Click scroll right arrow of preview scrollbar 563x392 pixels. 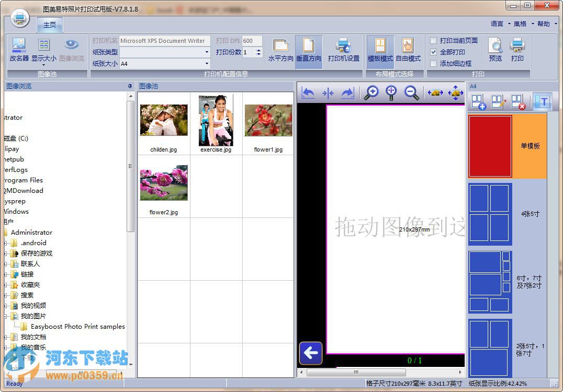click(x=460, y=372)
